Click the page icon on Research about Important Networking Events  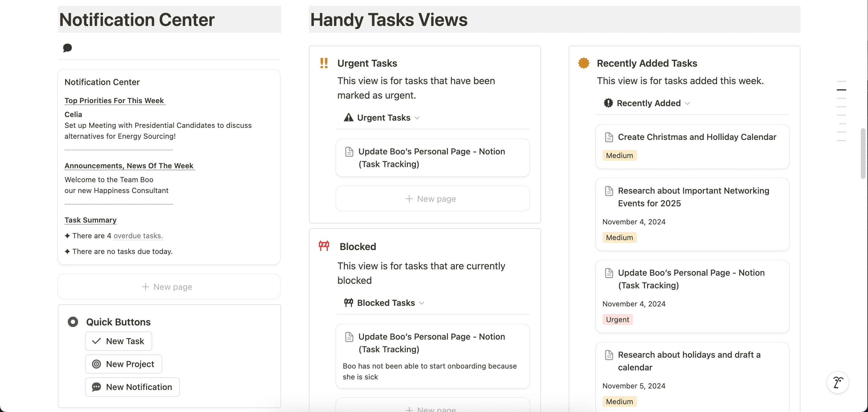tap(609, 191)
